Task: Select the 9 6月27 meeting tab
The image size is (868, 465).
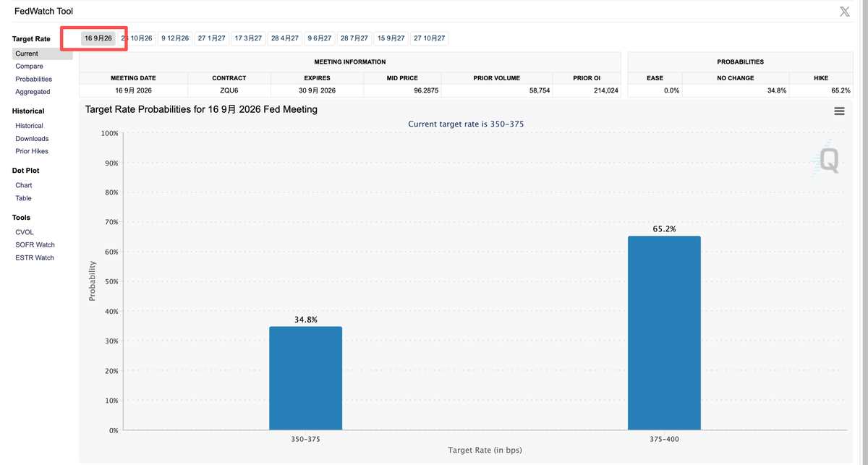Action: click(x=320, y=38)
